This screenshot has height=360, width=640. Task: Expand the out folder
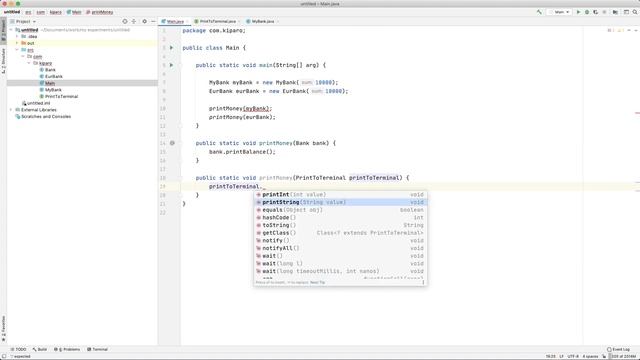pos(17,43)
